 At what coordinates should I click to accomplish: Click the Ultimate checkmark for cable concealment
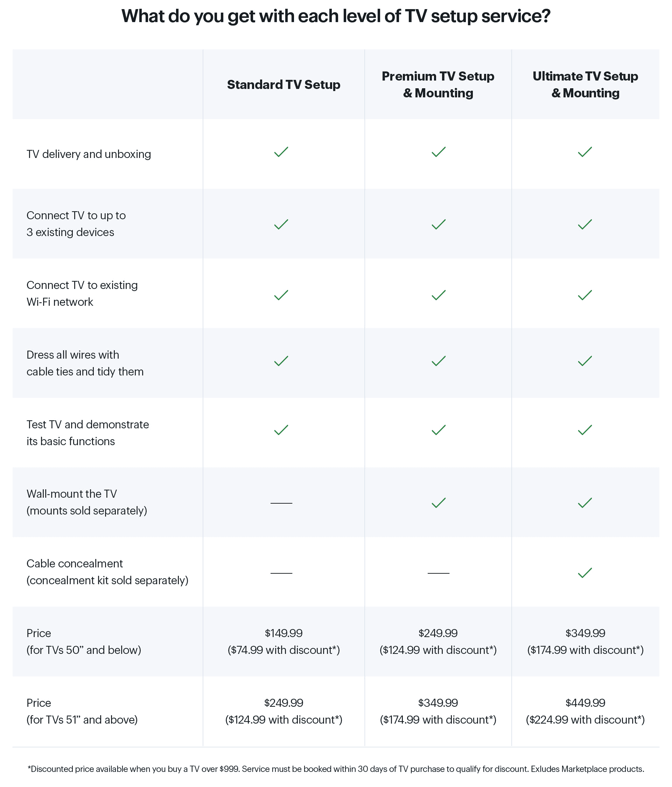[585, 573]
